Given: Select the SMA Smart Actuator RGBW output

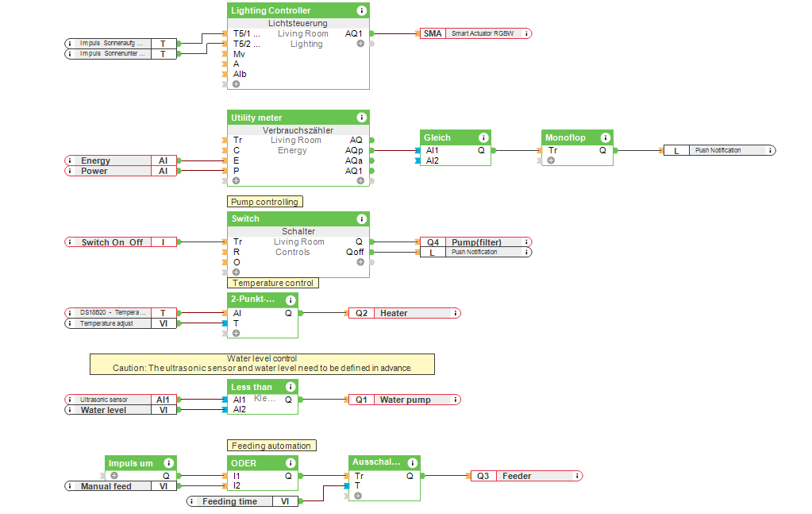Looking at the screenshot, I should pyautogui.click(x=475, y=33).
